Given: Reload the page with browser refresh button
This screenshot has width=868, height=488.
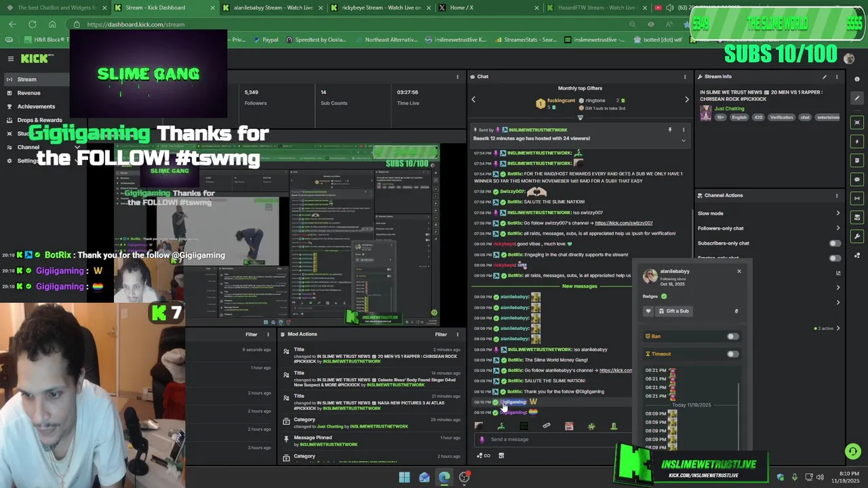Looking at the screenshot, I should pyautogui.click(x=32, y=24).
